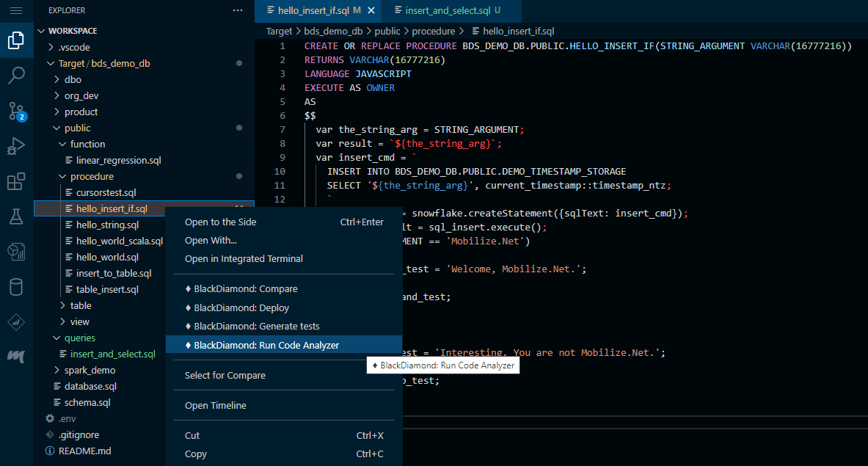
Task: Open the Search view in activity bar
Action: (x=16, y=75)
